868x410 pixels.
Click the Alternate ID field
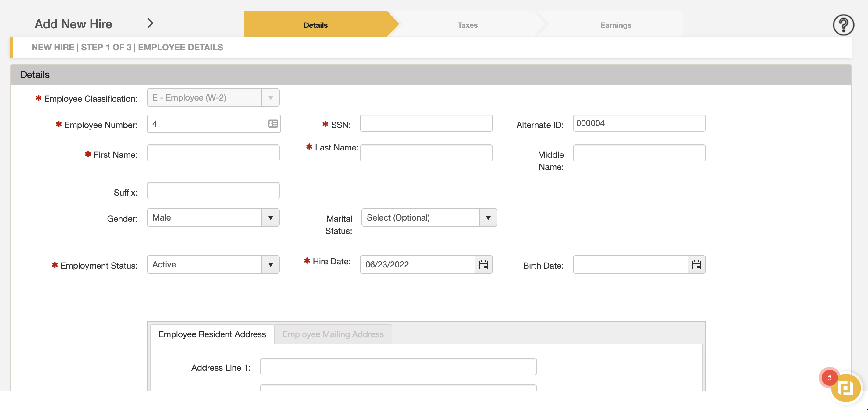click(639, 123)
